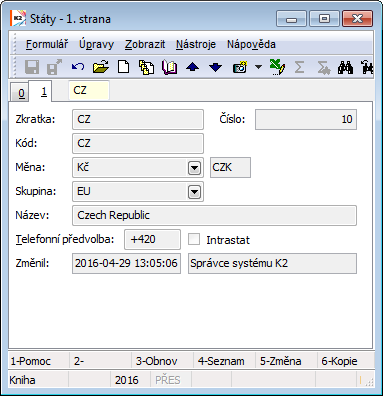Click the 2- function key button
Screen dimensions: 383x396
click(100, 361)
